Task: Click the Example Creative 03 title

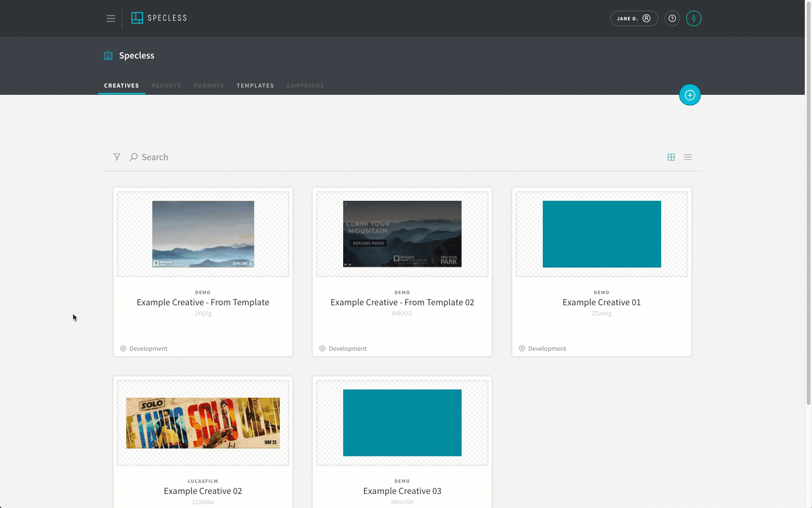Action: [402, 491]
